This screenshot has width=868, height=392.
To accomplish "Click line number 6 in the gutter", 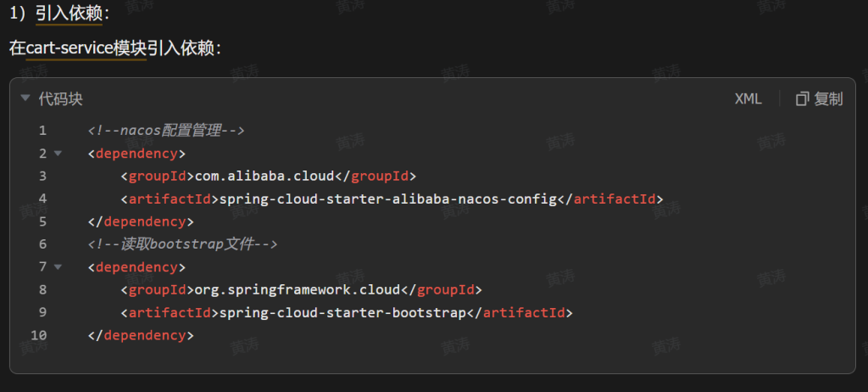I will click(x=42, y=244).
